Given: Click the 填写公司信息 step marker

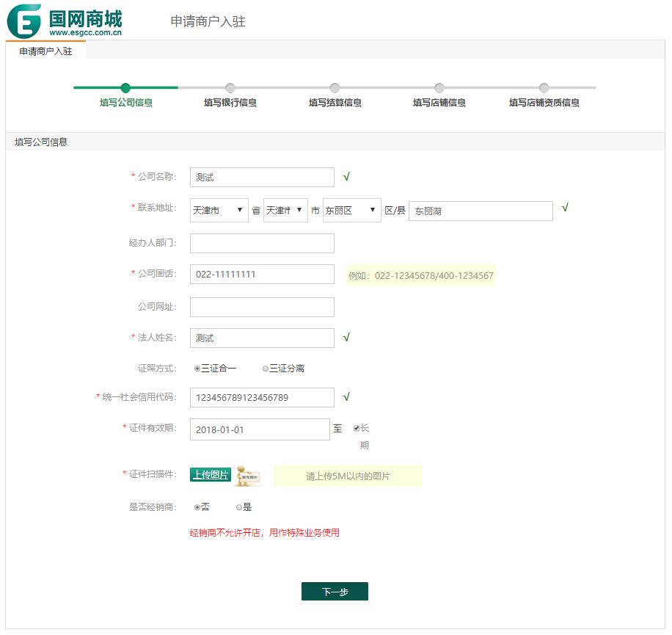Looking at the screenshot, I should point(125,88).
